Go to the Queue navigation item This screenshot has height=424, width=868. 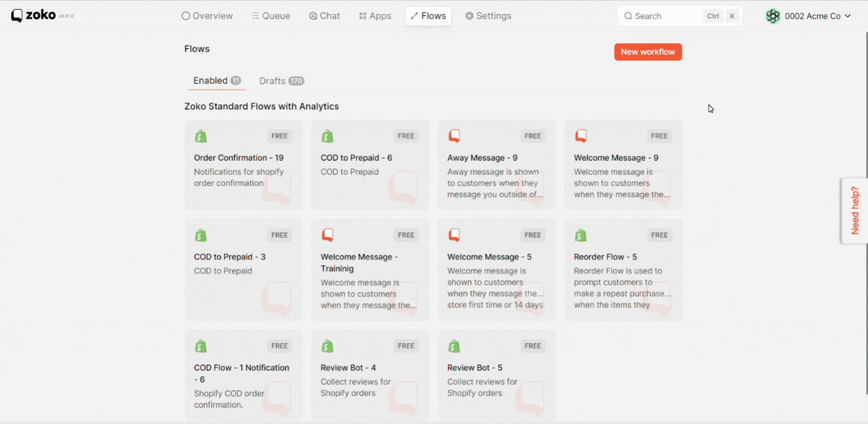point(271,16)
